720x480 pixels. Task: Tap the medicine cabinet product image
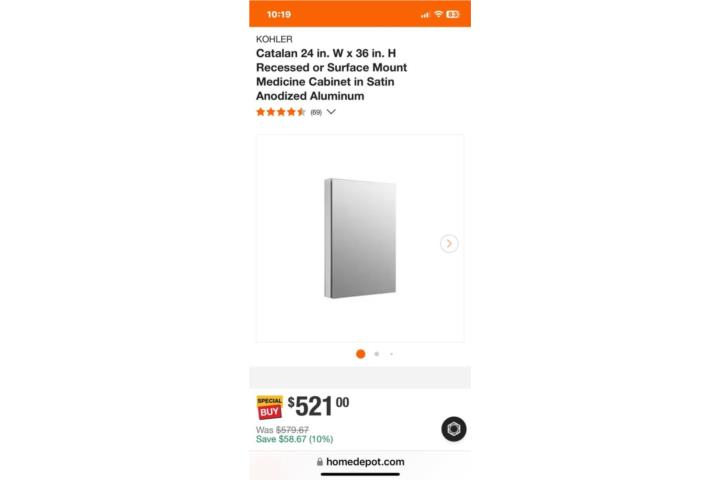360,238
